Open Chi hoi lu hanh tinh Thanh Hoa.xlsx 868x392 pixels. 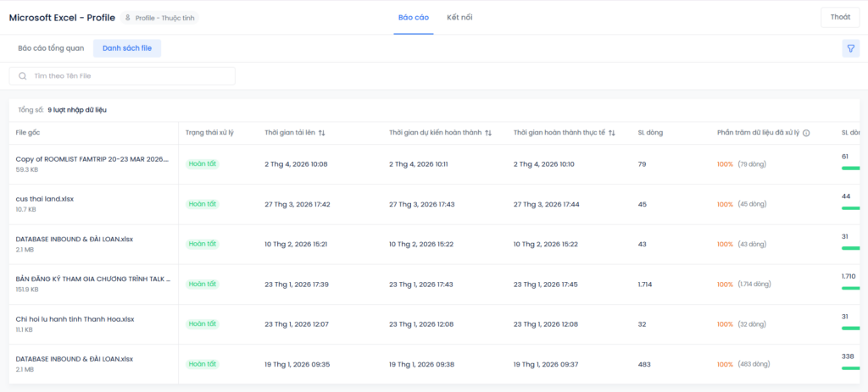click(75, 319)
